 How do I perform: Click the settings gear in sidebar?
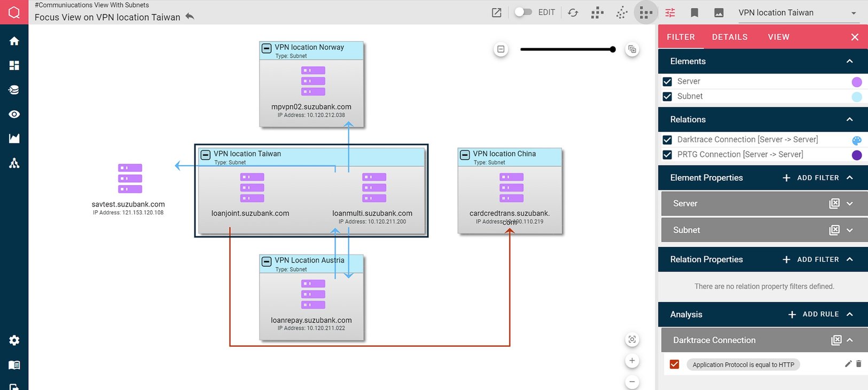[14, 340]
